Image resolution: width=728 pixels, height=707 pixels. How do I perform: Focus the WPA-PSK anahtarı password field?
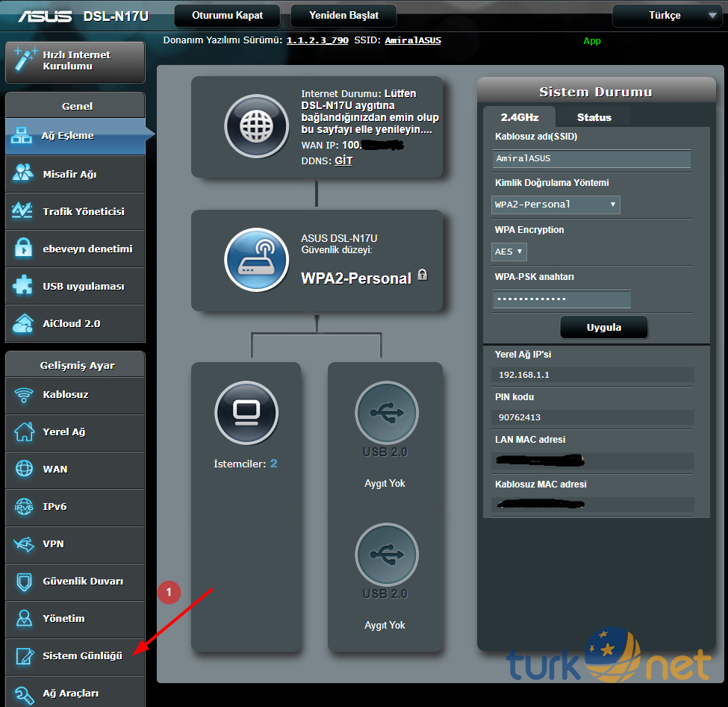pyautogui.click(x=561, y=299)
